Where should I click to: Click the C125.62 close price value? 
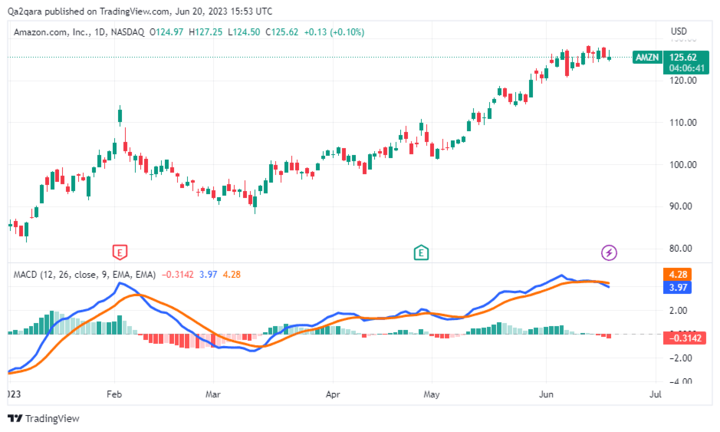pos(282,32)
